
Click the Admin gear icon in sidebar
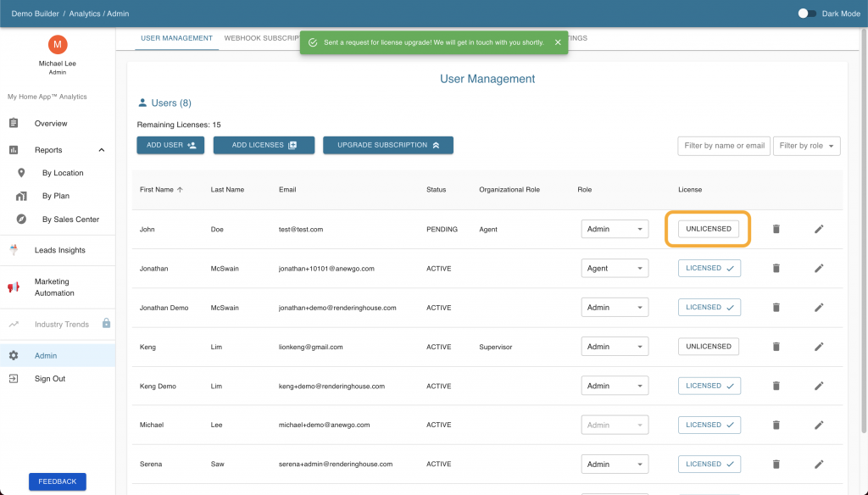pyautogui.click(x=14, y=355)
